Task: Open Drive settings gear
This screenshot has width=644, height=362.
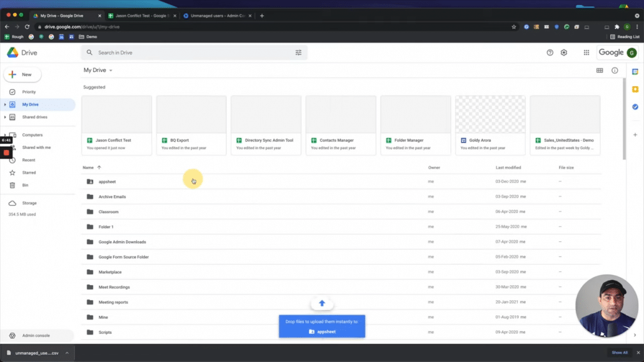Action: pyautogui.click(x=564, y=53)
